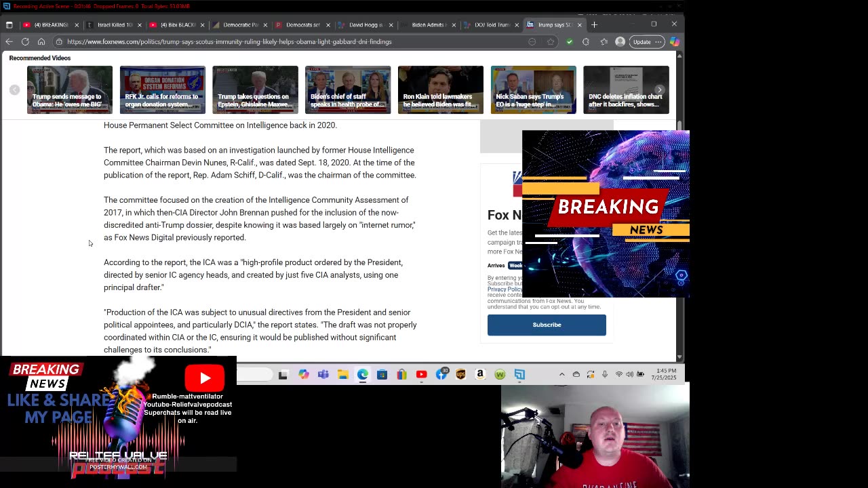Switch to the 'DOJ Told Trump' tab
Screen dimensions: 868x488
[x=491, y=25]
